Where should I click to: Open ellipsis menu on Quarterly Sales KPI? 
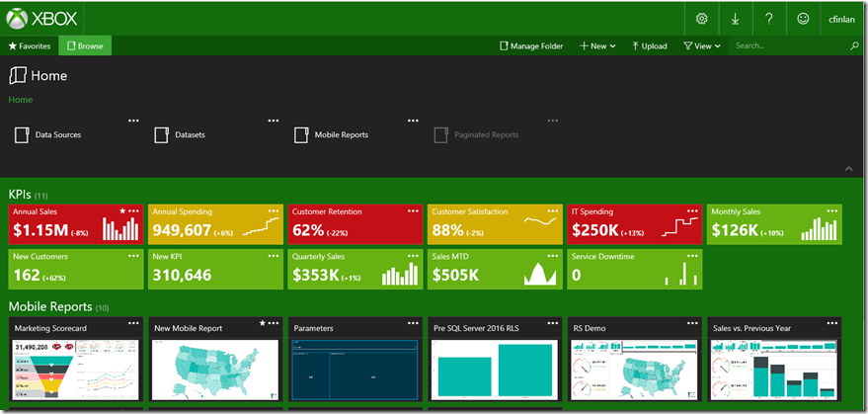pos(413,256)
